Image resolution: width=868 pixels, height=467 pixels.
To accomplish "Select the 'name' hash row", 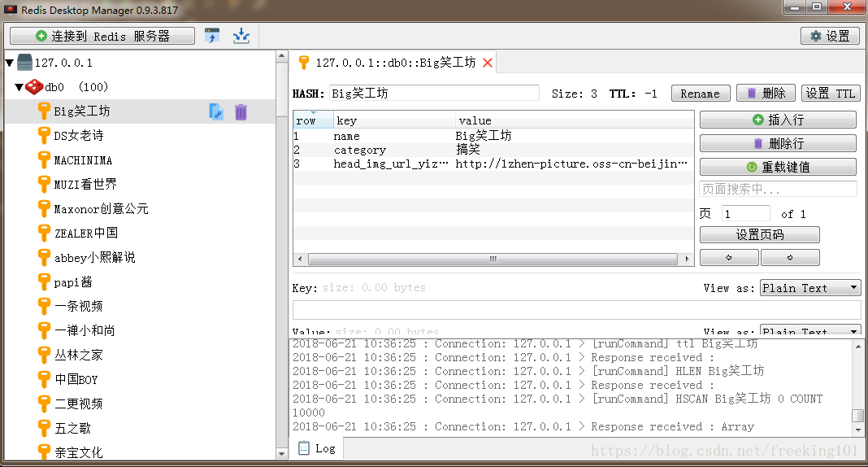I will click(x=493, y=136).
